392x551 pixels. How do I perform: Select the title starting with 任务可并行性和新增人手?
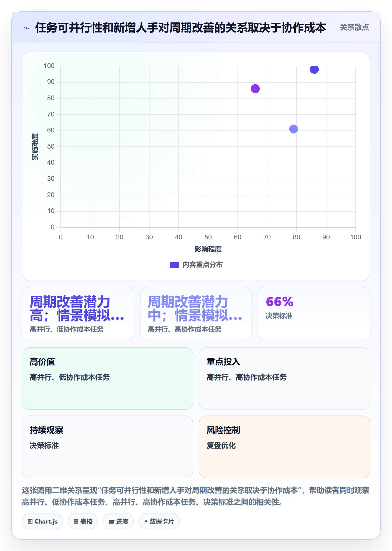coord(181,28)
